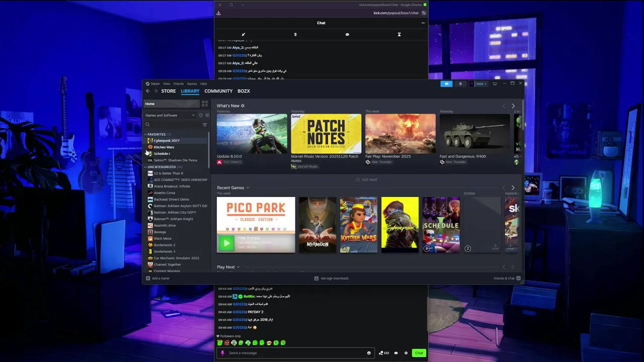
Task: Click the pin icon in Kick chat header
Action: (243, 35)
